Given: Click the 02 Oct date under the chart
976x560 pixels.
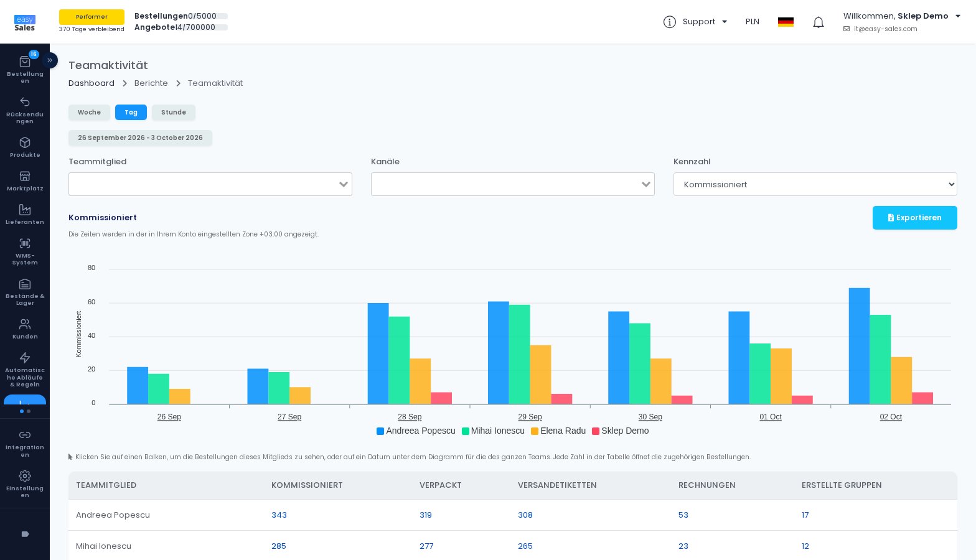Looking at the screenshot, I should point(891,417).
